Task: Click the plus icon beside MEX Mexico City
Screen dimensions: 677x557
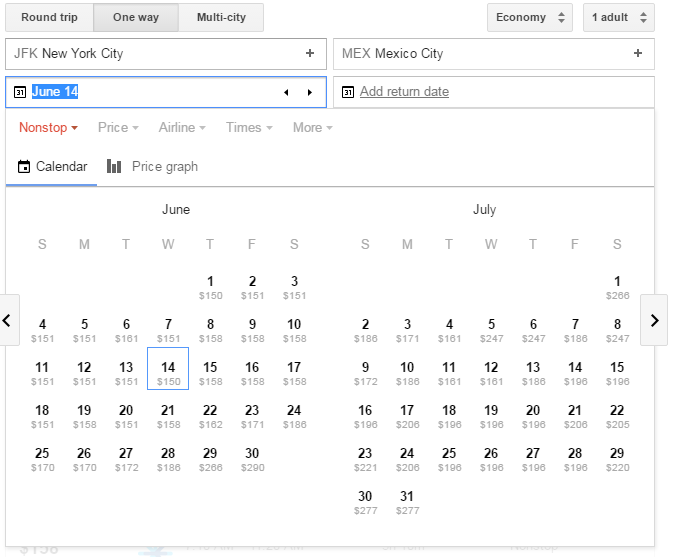Action: [638, 54]
